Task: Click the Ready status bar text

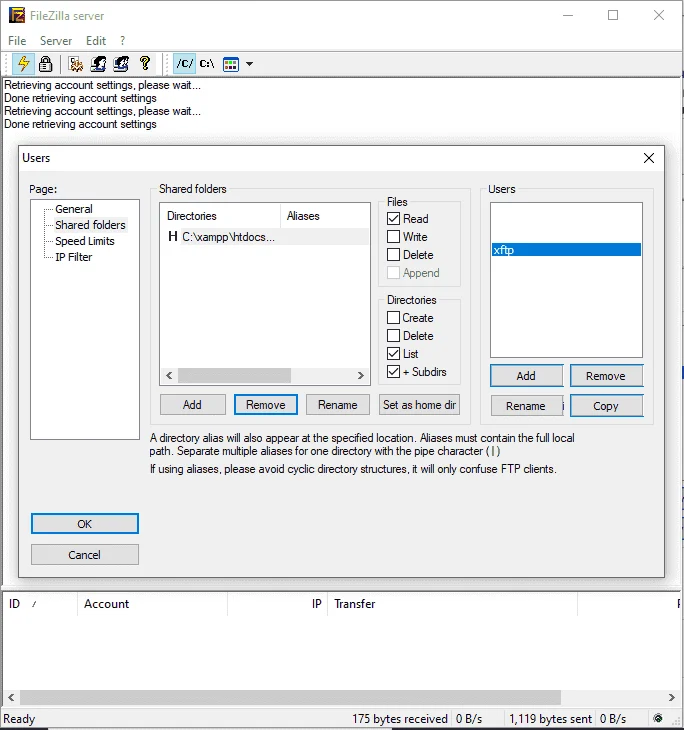Action: click(x=19, y=719)
